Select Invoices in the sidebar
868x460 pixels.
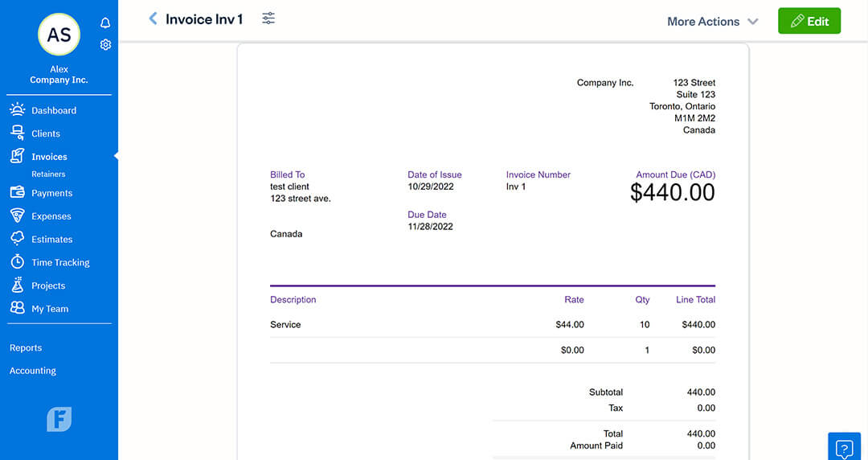click(x=49, y=157)
